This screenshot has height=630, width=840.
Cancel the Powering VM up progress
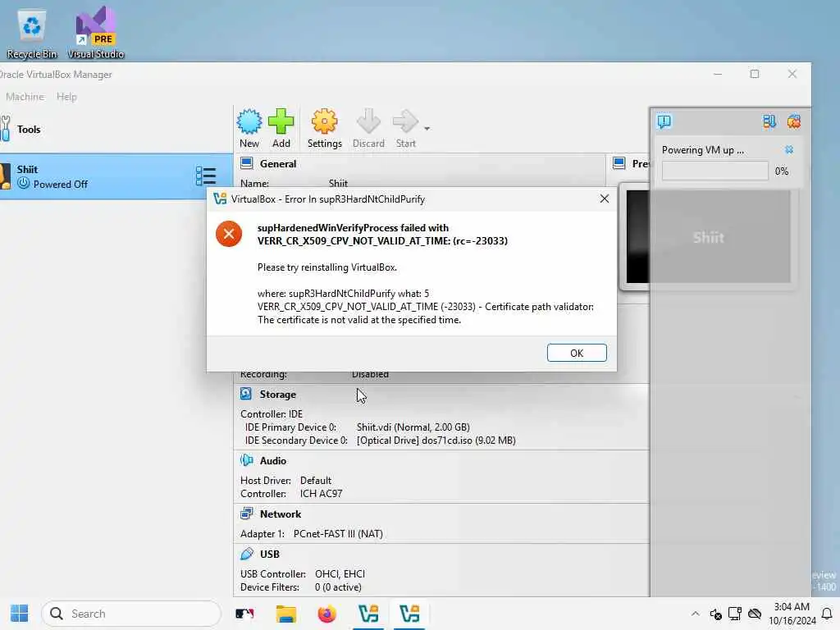[788, 149]
